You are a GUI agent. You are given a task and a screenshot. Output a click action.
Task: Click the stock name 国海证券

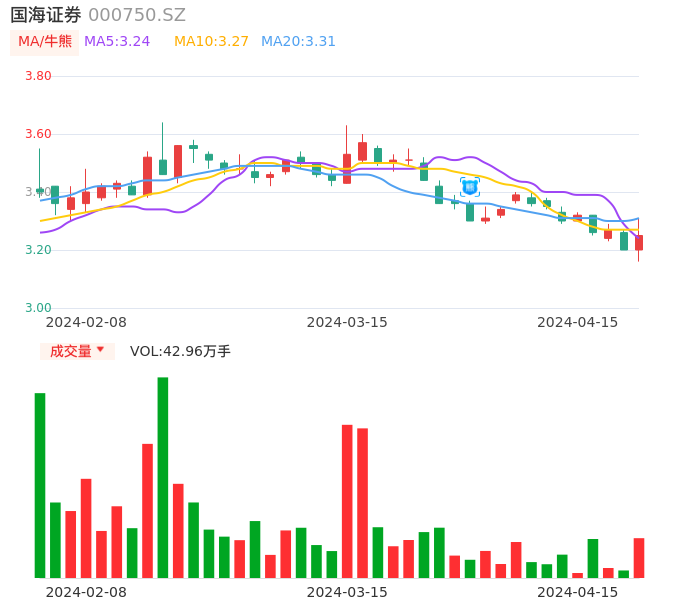point(46,15)
